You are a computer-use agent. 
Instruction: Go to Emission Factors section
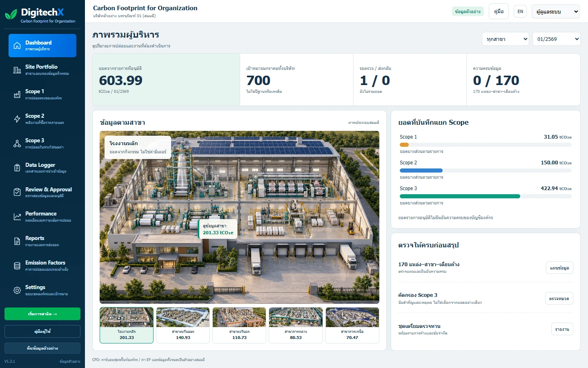42,266
